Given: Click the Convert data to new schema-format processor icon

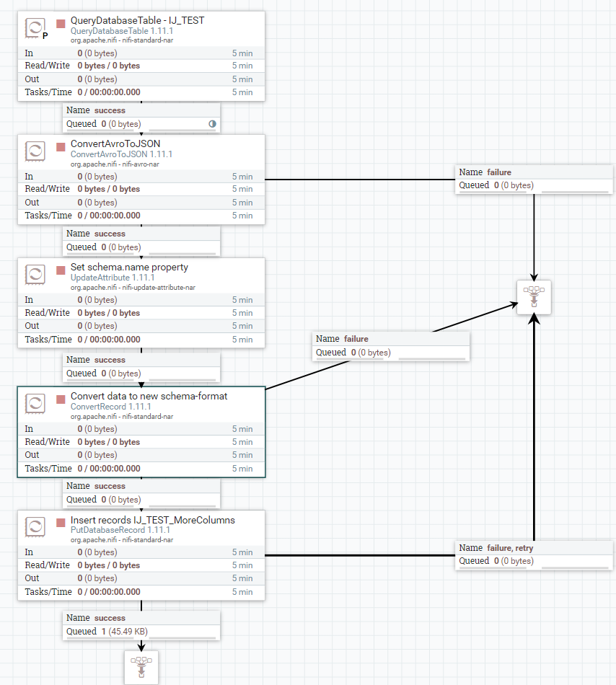Looking at the screenshot, I should [x=35, y=404].
